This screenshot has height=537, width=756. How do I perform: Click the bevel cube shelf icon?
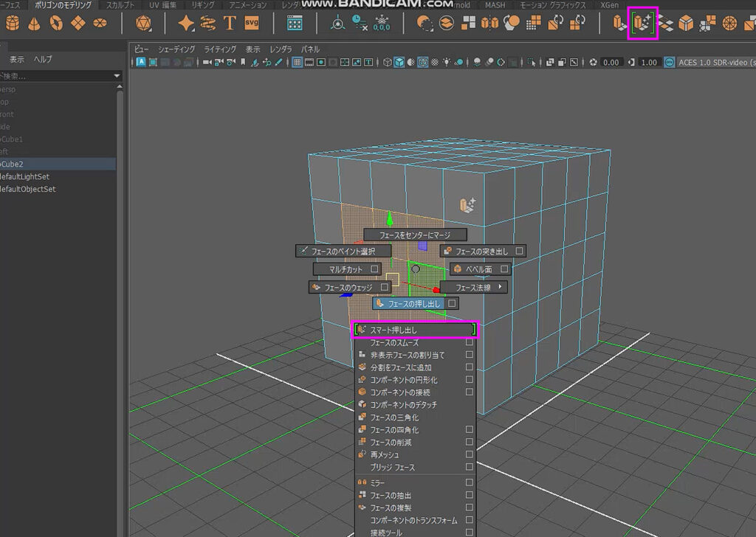pyautogui.click(x=686, y=23)
